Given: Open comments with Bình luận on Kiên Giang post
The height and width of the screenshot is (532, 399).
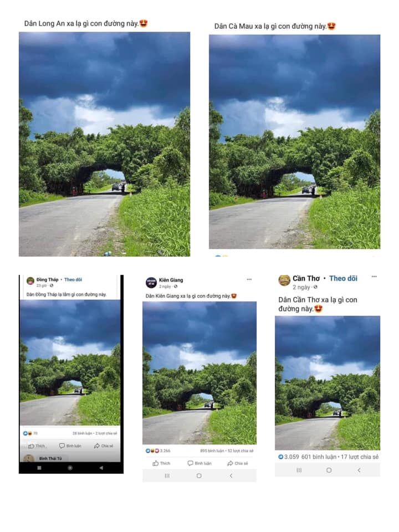Looking at the screenshot, I should point(199,463).
